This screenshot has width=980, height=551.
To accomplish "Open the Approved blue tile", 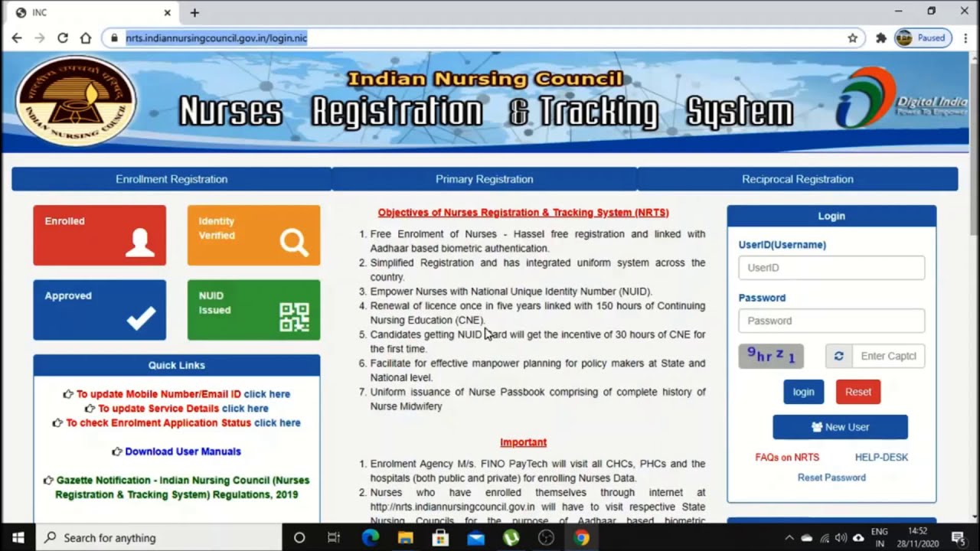I will (x=100, y=310).
